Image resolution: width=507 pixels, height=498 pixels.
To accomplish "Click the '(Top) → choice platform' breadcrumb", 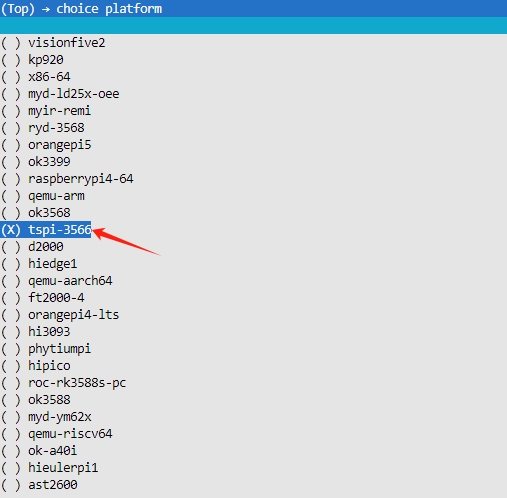I will [81, 9].
